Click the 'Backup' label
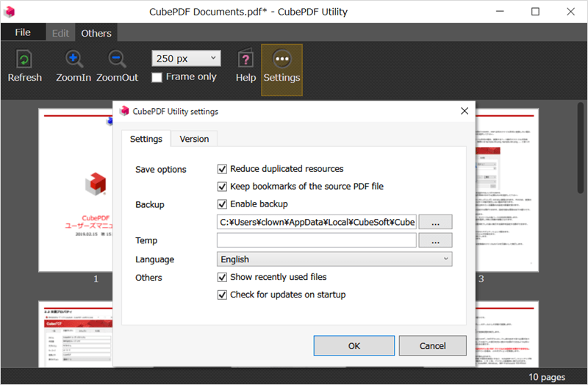588x385 pixels. tap(150, 205)
